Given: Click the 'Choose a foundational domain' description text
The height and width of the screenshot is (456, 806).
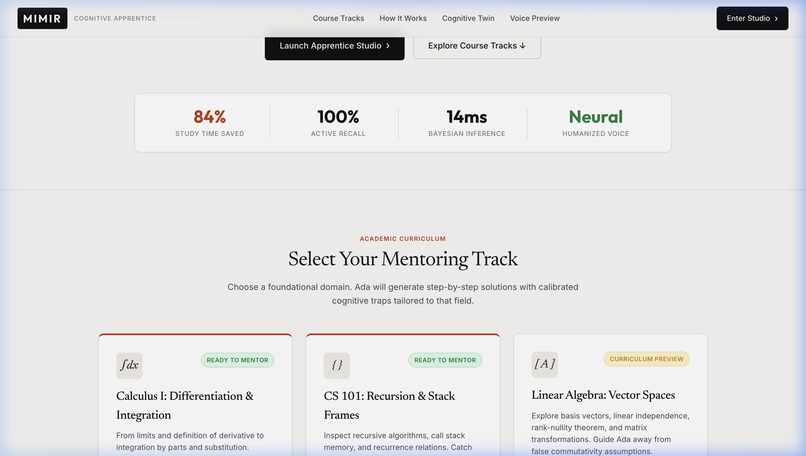Looking at the screenshot, I should [x=403, y=294].
